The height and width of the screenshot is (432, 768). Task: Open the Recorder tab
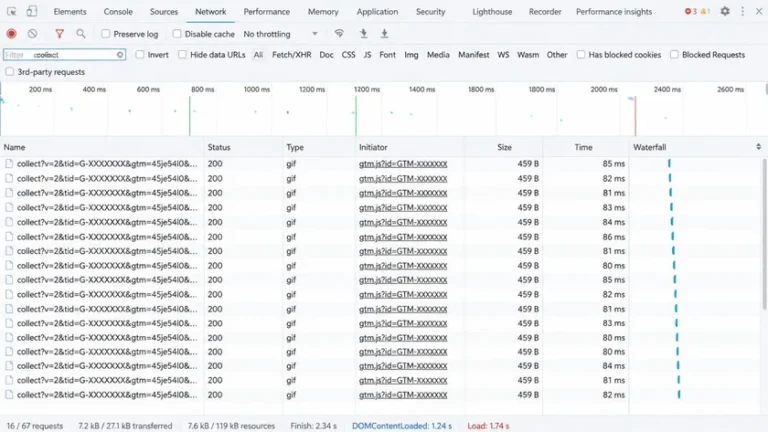point(545,11)
